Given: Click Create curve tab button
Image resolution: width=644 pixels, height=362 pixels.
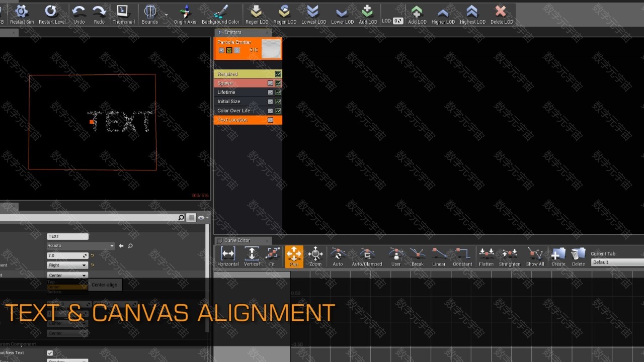Looking at the screenshot, I should [558, 257].
